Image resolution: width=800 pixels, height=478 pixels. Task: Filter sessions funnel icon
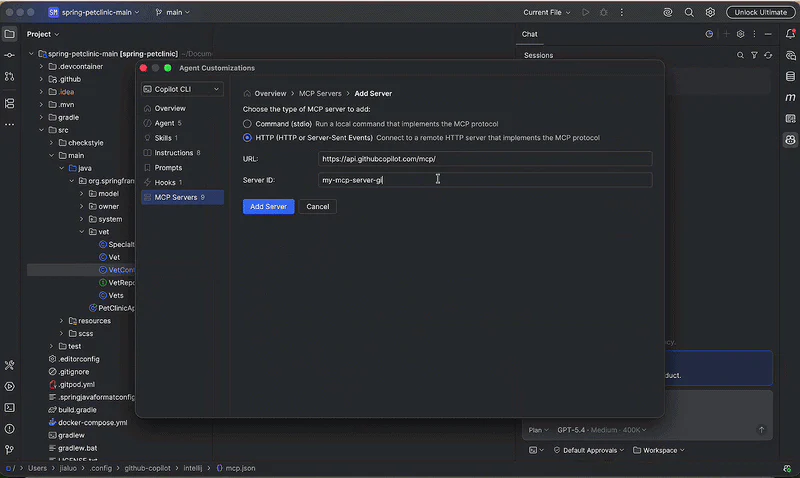[x=754, y=55]
